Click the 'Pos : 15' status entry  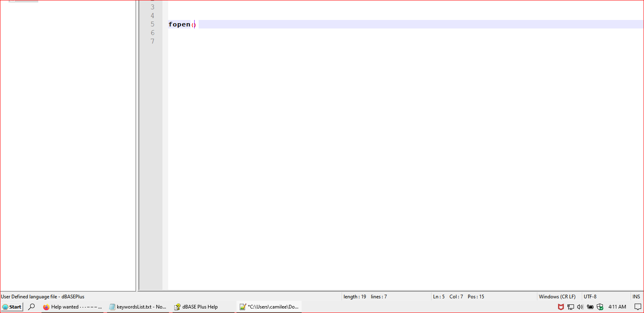476,297
